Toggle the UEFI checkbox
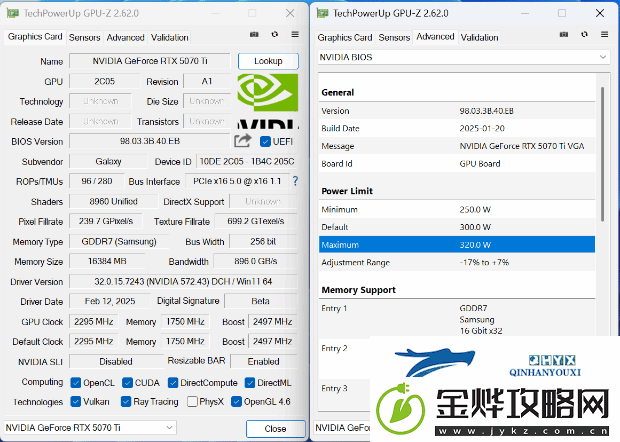This screenshot has width=620, height=442. (265, 142)
